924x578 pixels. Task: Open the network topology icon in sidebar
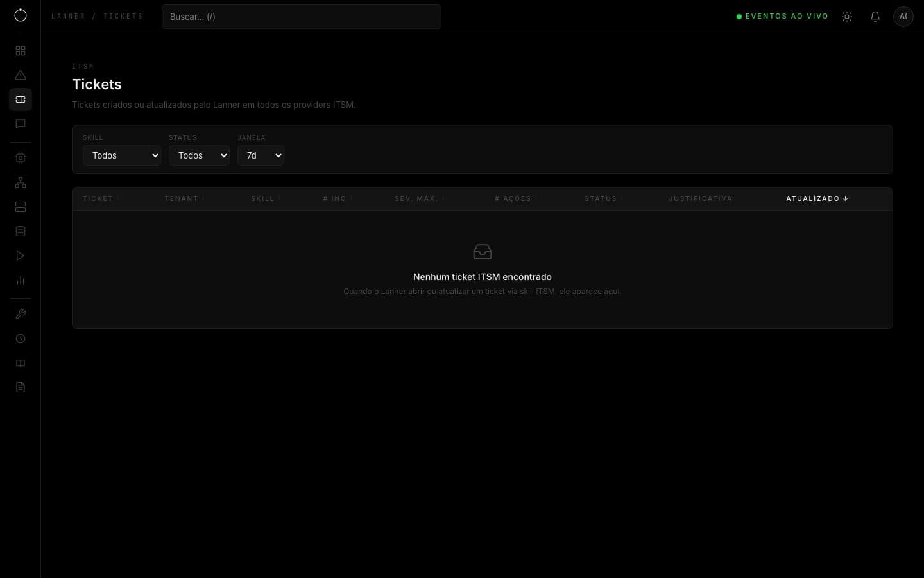pyautogui.click(x=21, y=182)
